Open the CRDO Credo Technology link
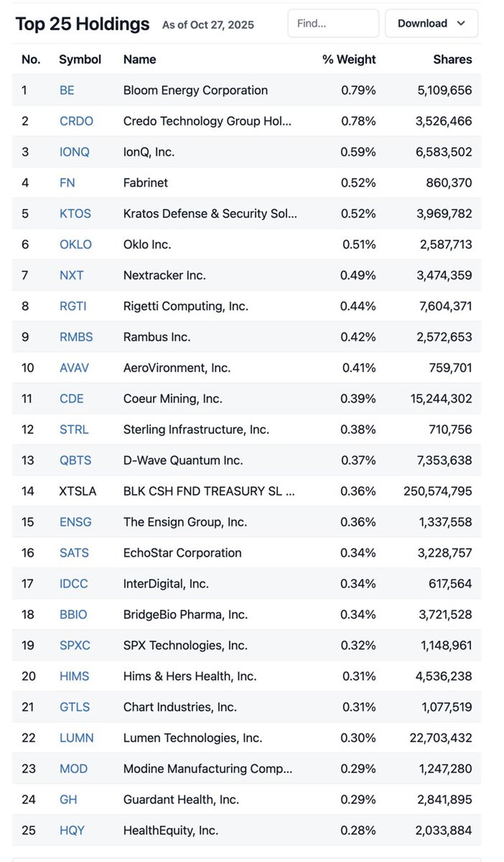This screenshot has width=504, height=862. click(76, 121)
